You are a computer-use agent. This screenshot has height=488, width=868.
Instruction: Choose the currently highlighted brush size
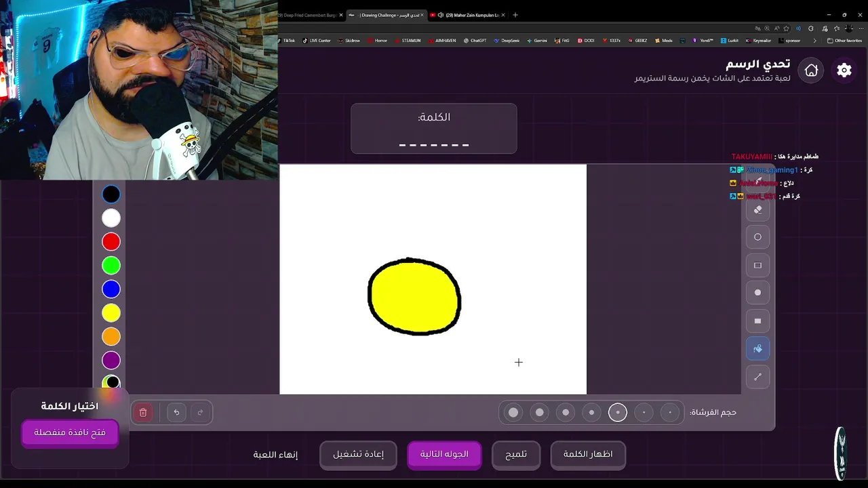click(618, 412)
